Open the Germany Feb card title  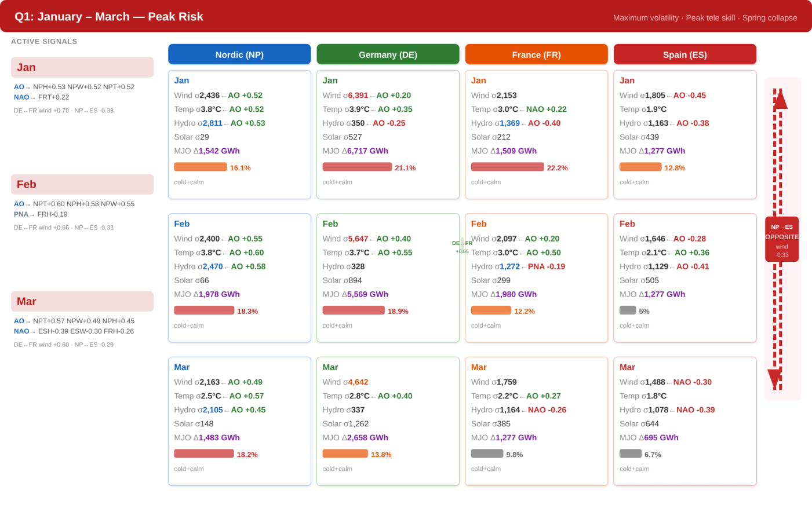(x=330, y=224)
